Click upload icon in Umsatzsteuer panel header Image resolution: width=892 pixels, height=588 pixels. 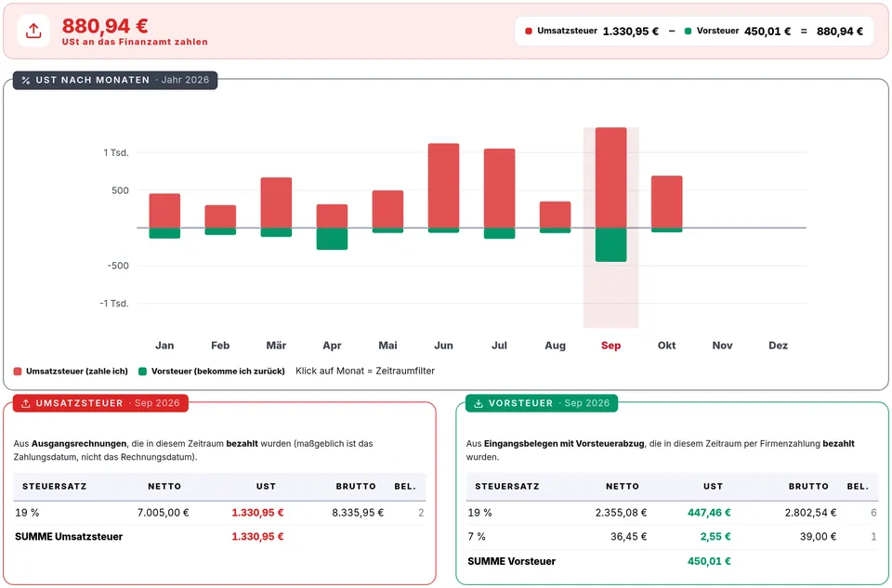pyautogui.click(x=26, y=403)
